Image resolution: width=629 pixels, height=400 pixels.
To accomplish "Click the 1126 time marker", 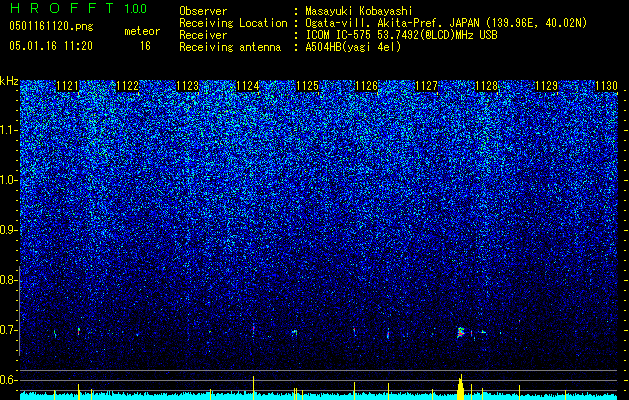I will tap(367, 86).
